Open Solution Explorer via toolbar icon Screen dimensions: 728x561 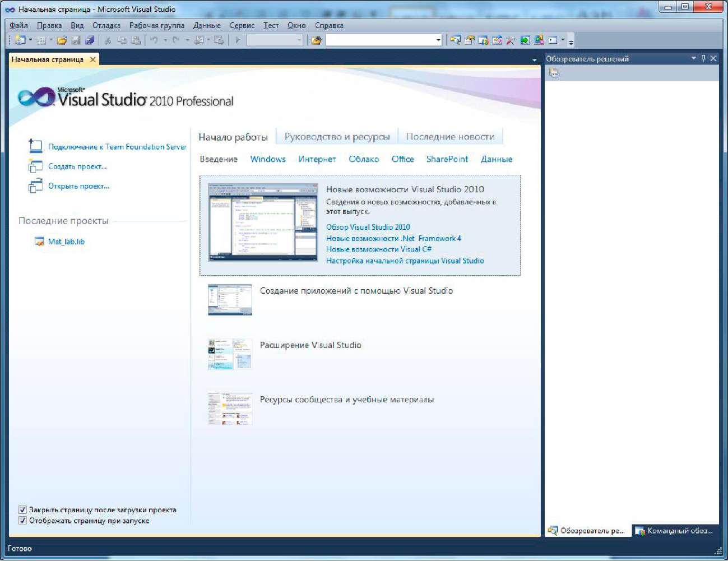tap(456, 40)
